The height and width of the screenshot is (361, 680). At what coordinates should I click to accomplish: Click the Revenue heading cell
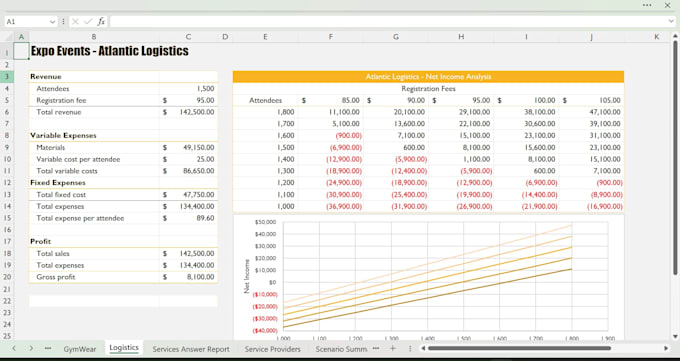[94, 76]
